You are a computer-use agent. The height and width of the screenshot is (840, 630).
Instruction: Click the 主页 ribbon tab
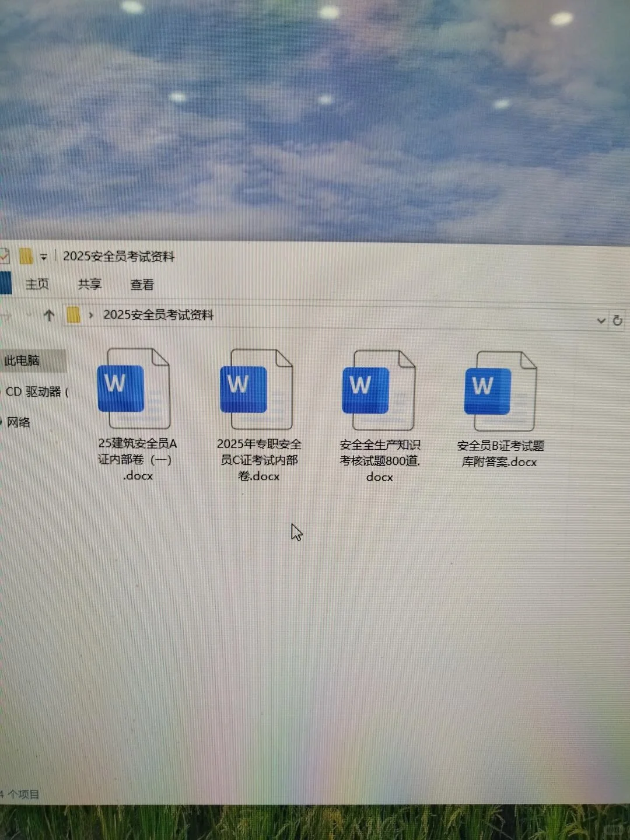[36, 285]
